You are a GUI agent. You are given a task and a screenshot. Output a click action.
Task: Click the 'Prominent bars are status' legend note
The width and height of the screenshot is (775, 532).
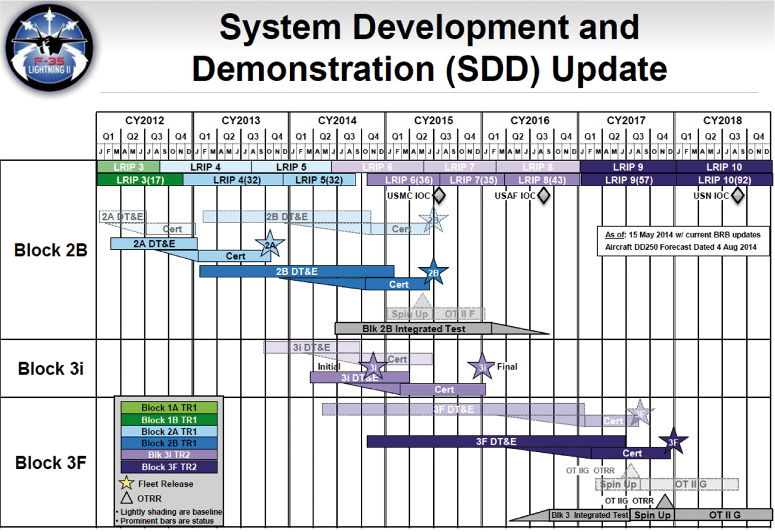[163, 521]
